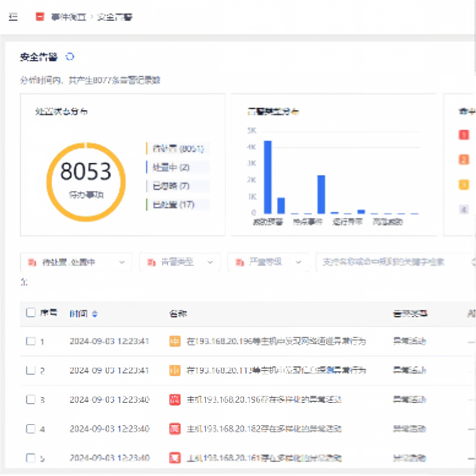The image size is (476, 476).
Task: Click the red icon before the 事件调查 breadcrumb
Action: tap(40, 17)
